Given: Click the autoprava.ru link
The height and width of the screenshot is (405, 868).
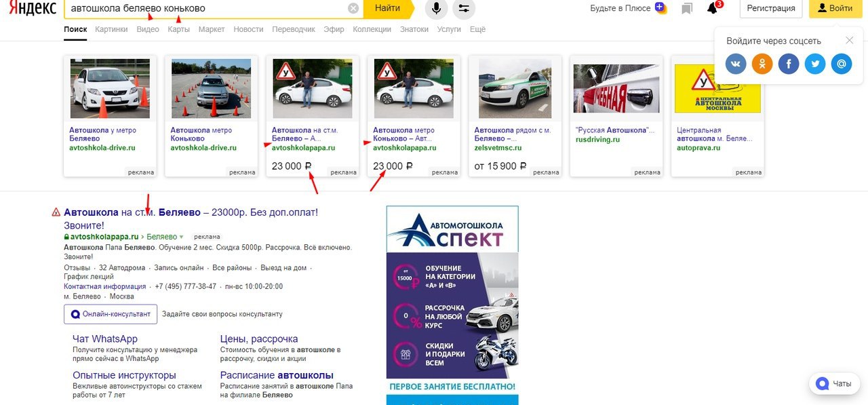Looking at the screenshot, I should (698, 147).
